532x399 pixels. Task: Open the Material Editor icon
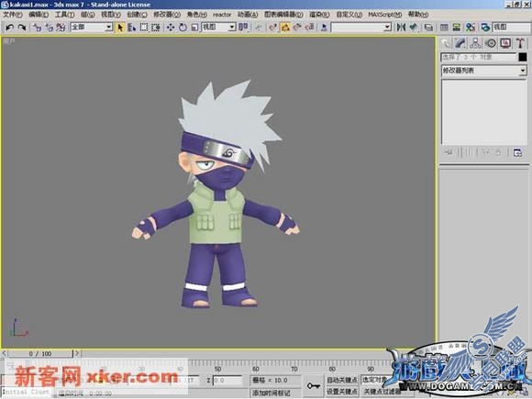[471, 28]
